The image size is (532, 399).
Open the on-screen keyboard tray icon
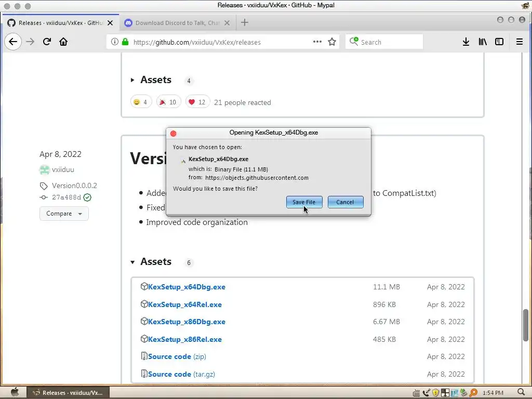[416, 393]
